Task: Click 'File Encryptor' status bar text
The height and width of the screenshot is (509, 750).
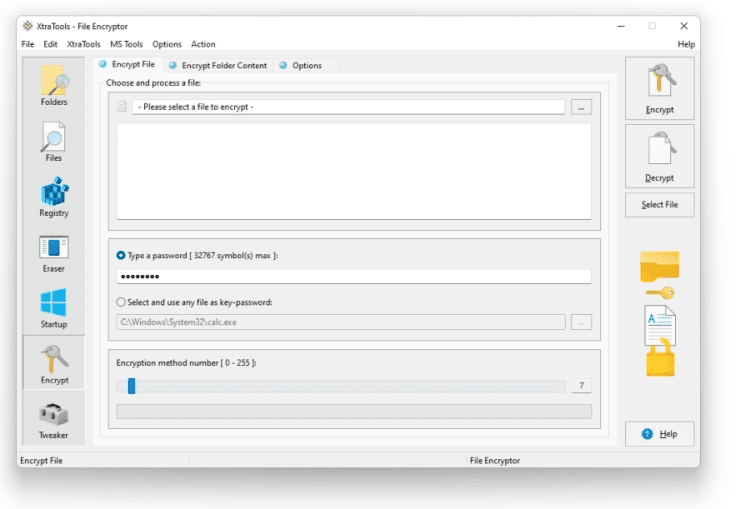Action: pyautogui.click(x=495, y=461)
